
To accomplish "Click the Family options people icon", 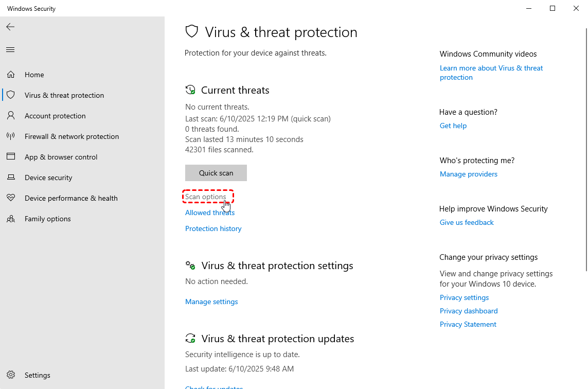I will (11, 218).
